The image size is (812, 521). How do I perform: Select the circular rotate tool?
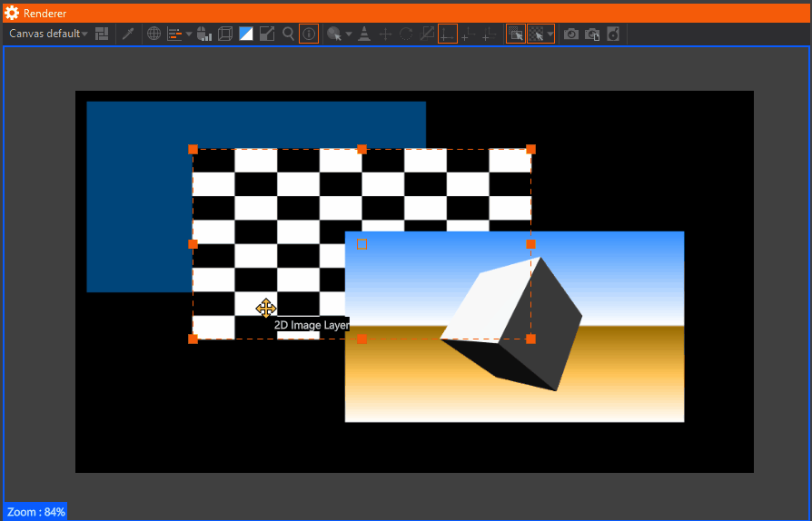tap(406, 34)
